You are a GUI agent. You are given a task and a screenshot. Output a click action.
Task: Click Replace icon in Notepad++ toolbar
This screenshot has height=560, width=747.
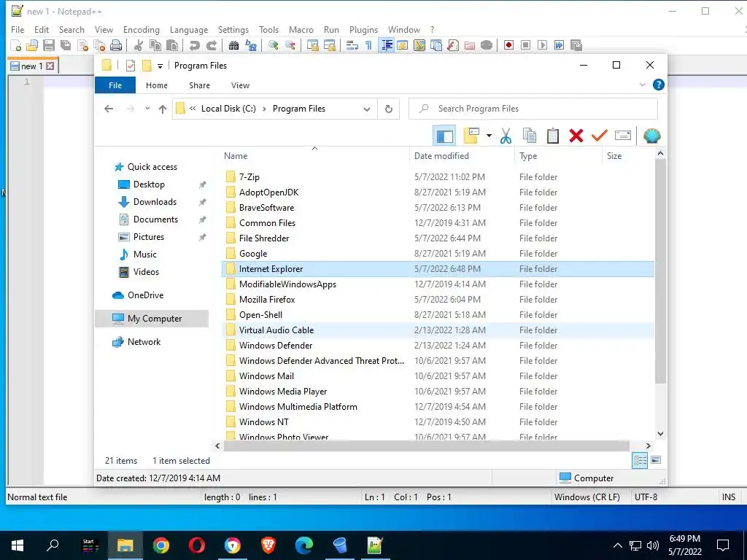[x=251, y=45]
